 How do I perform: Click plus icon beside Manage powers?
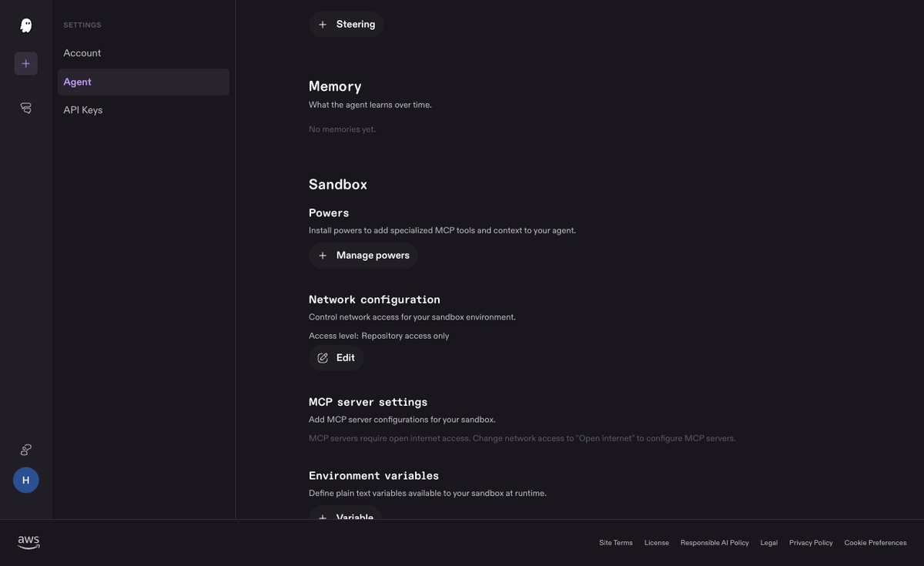pyautogui.click(x=323, y=256)
